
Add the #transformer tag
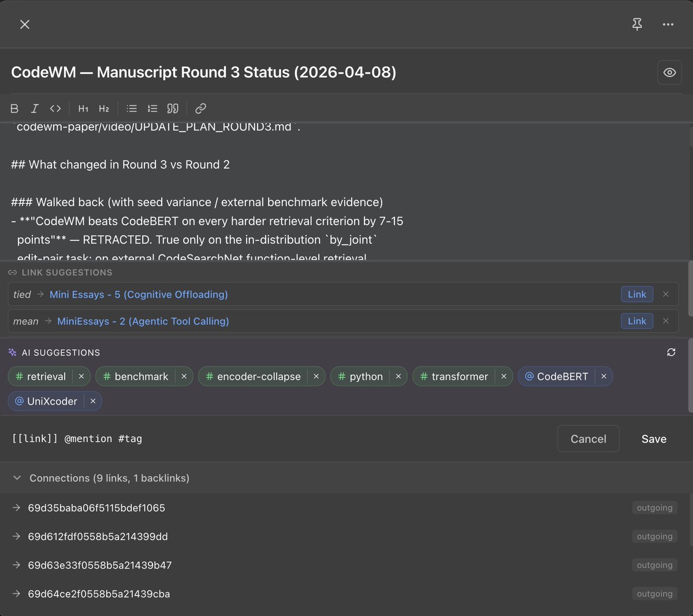pyautogui.click(x=454, y=376)
